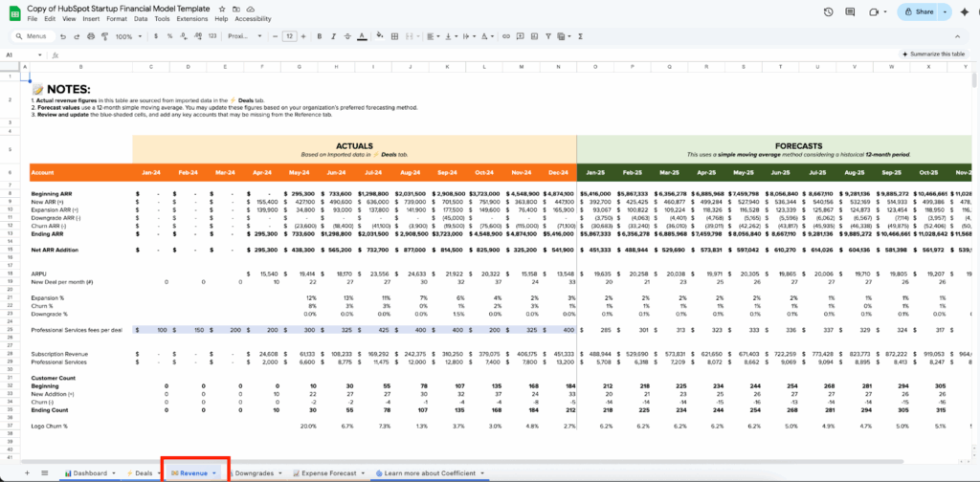Click the font size input field
The height and width of the screenshot is (482, 980).
[289, 36]
